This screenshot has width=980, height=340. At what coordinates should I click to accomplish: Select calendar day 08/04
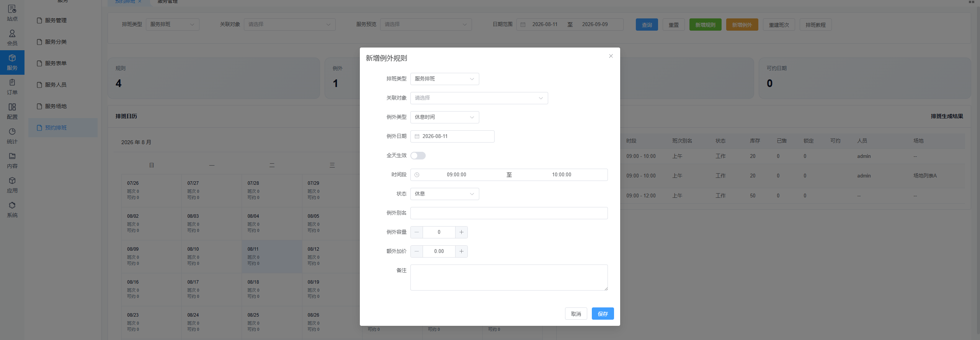pos(272,224)
